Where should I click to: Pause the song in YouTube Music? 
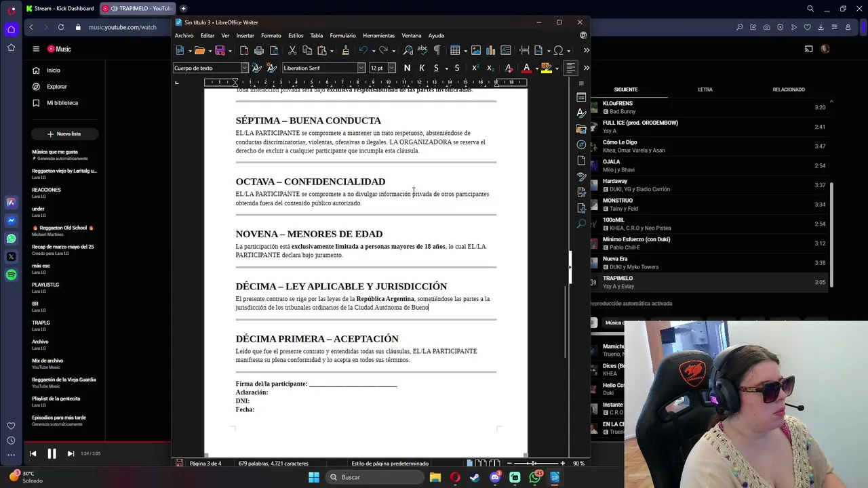pos(52,453)
